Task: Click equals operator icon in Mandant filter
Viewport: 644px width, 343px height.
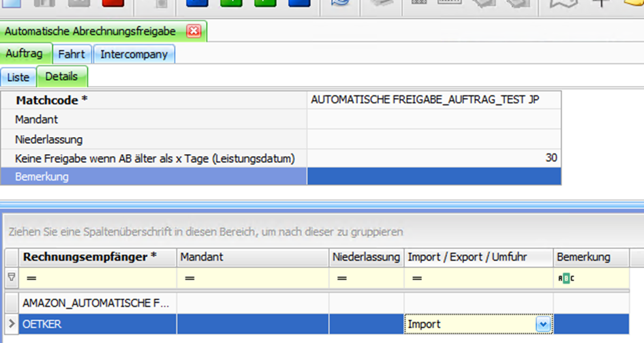Action: click(189, 278)
